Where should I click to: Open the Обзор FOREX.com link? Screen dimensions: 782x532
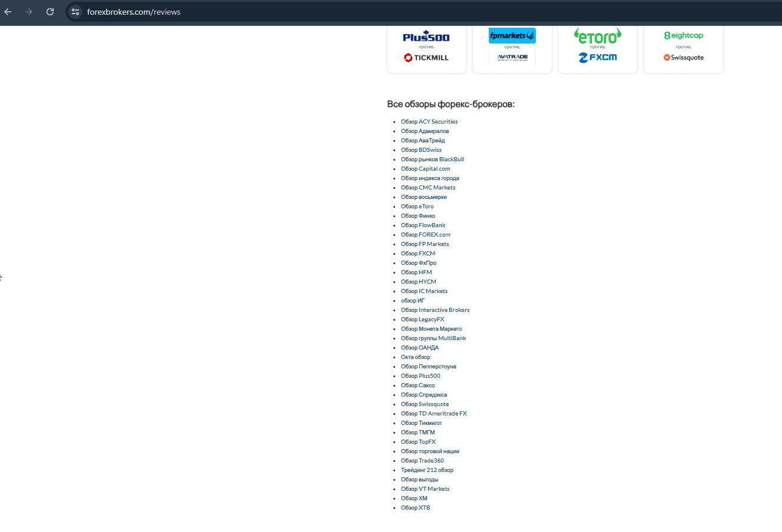[426, 235]
